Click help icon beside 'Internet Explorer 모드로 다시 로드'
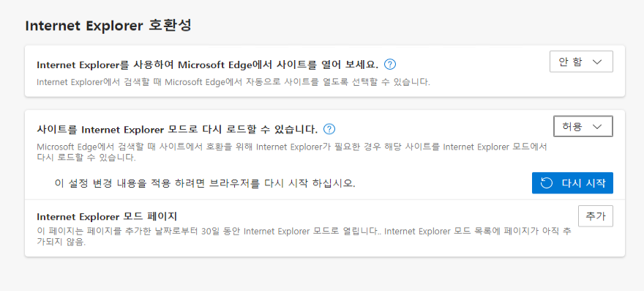644x291 pixels. pos(329,129)
